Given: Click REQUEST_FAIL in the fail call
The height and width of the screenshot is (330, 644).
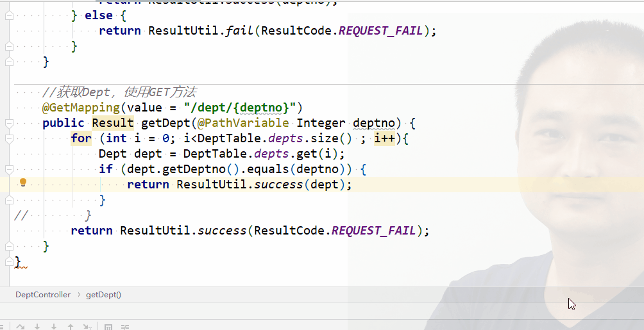Looking at the screenshot, I should coord(381,31).
